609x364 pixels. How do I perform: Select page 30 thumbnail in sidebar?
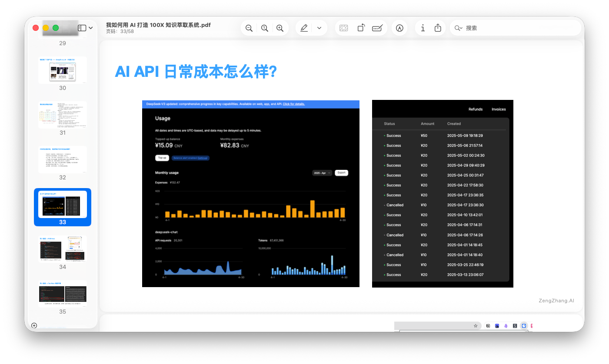[63, 70]
